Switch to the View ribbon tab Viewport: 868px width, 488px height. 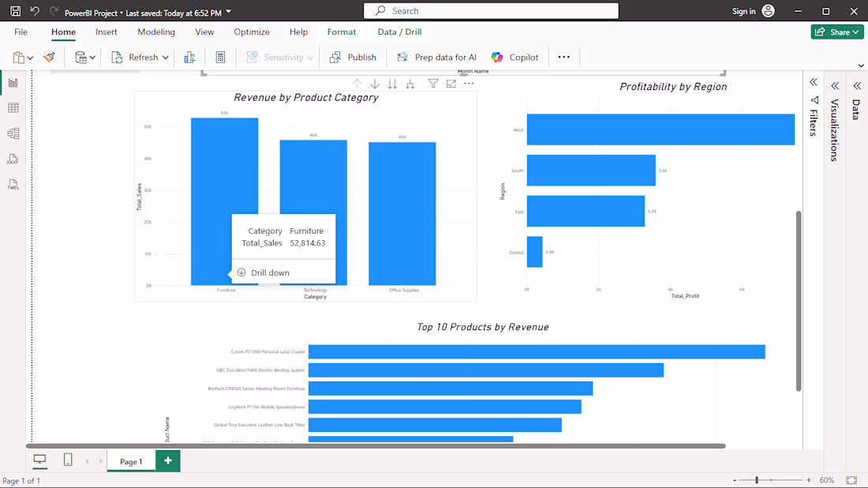[204, 32]
